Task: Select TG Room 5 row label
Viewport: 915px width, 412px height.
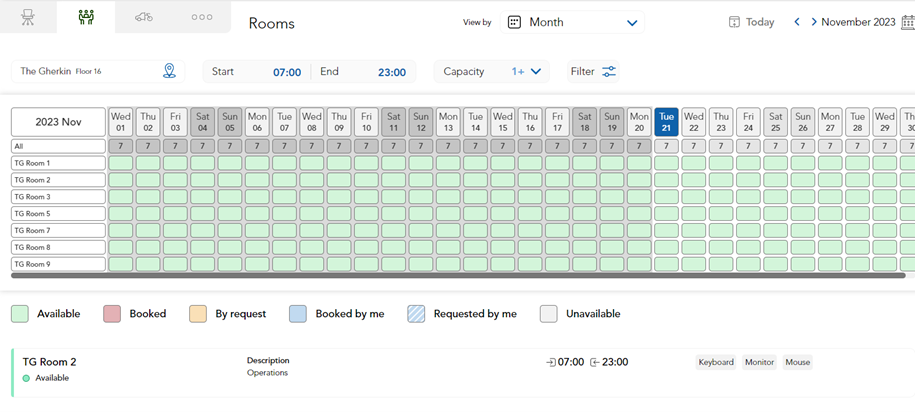Action: (58, 214)
